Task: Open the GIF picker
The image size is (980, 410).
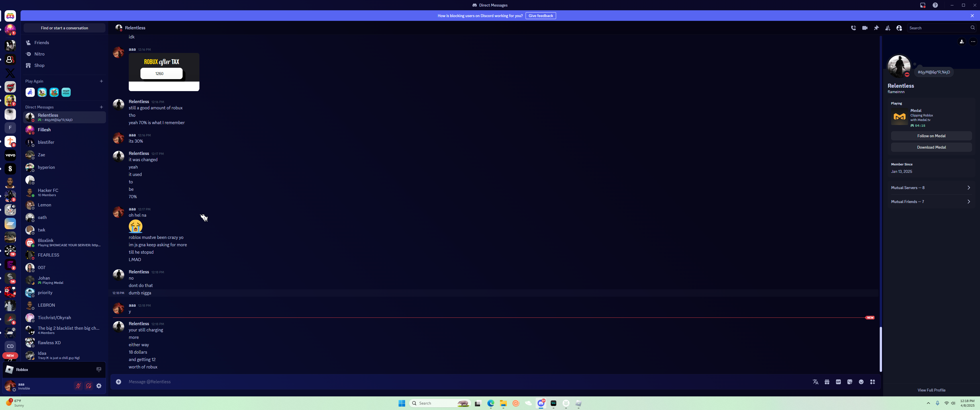Action: (838, 382)
